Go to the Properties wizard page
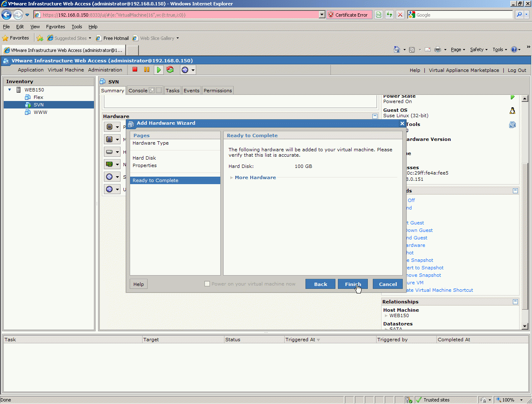The image size is (532, 404). 145,165
